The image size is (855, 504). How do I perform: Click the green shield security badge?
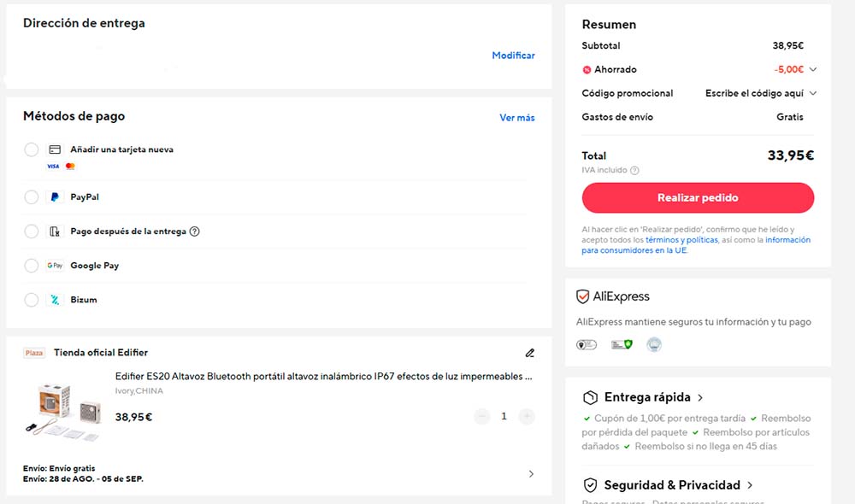[622, 344]
